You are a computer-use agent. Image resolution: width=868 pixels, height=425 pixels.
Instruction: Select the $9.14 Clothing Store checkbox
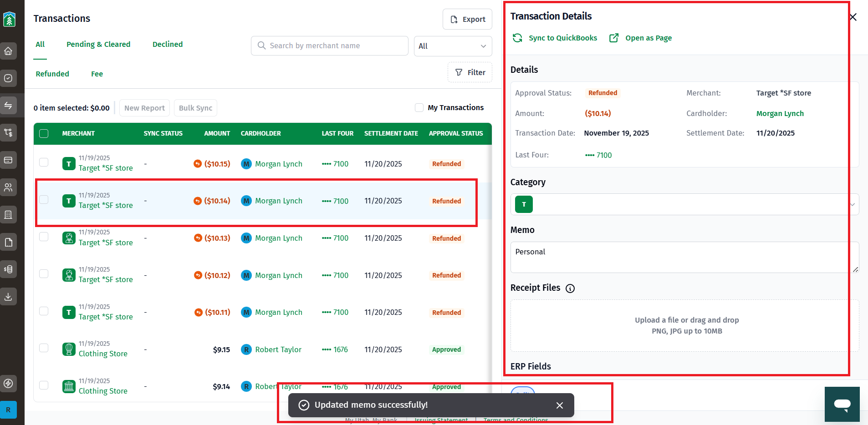(x=44, y=385)
